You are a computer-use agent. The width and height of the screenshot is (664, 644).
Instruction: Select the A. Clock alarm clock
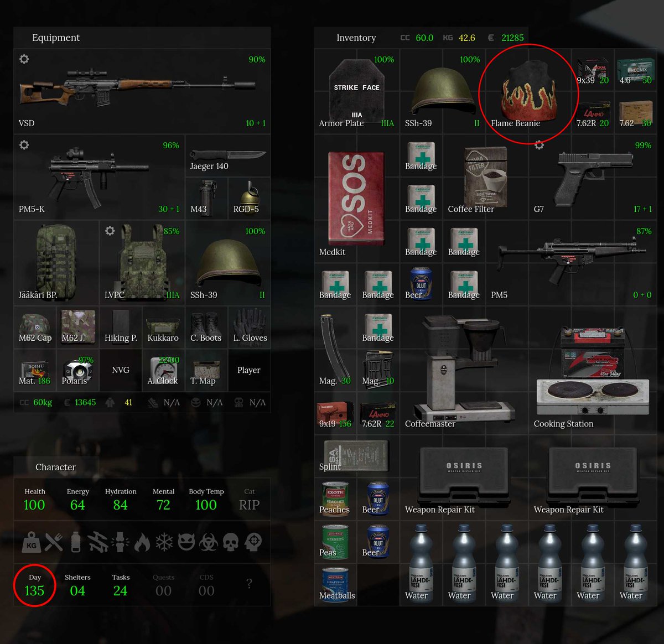163,370
